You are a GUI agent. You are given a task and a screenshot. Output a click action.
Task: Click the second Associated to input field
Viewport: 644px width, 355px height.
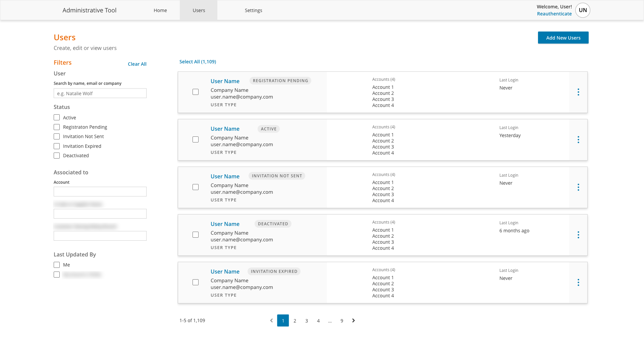(x=100, y=214)
